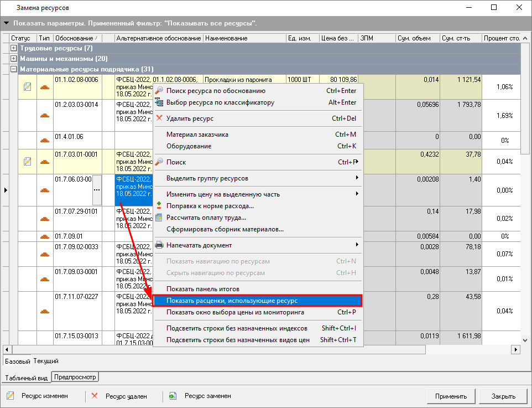Click the classifier icon beside 'Выбор ресурса по классификатору'
The width and height of the screenshot is (532, 408).
[159, 102]
